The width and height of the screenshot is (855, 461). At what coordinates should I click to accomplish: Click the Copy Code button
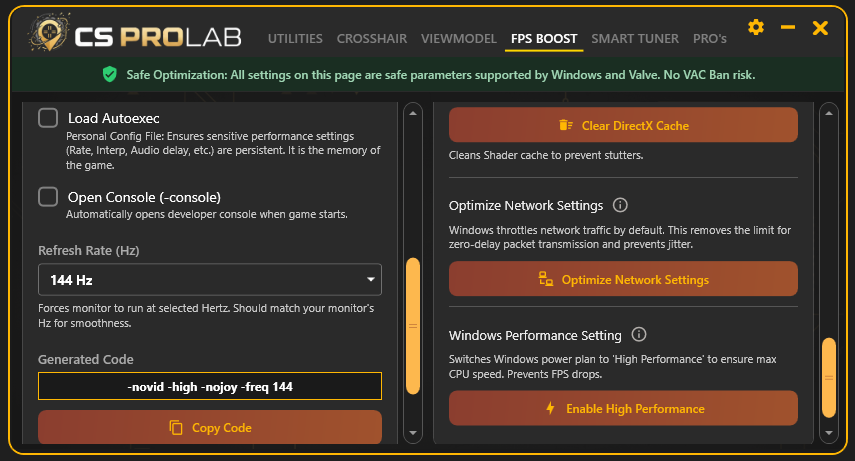point(210,427)
